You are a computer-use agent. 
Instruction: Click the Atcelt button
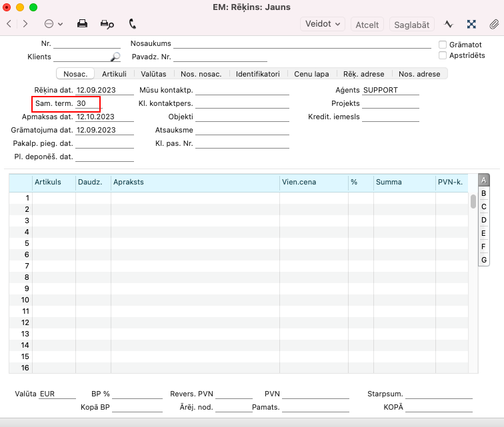pos(367,24)
